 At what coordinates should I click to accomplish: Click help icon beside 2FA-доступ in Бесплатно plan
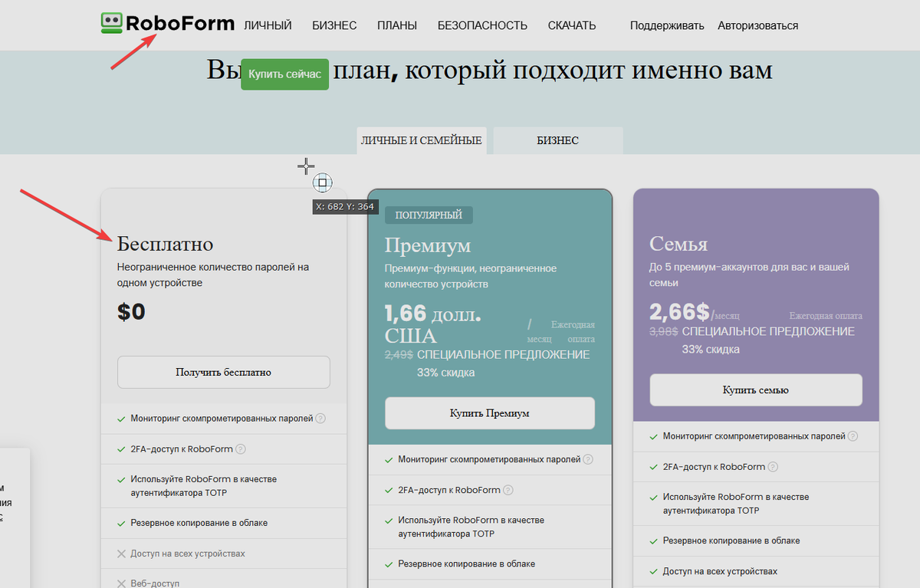[x=241, y=449]
